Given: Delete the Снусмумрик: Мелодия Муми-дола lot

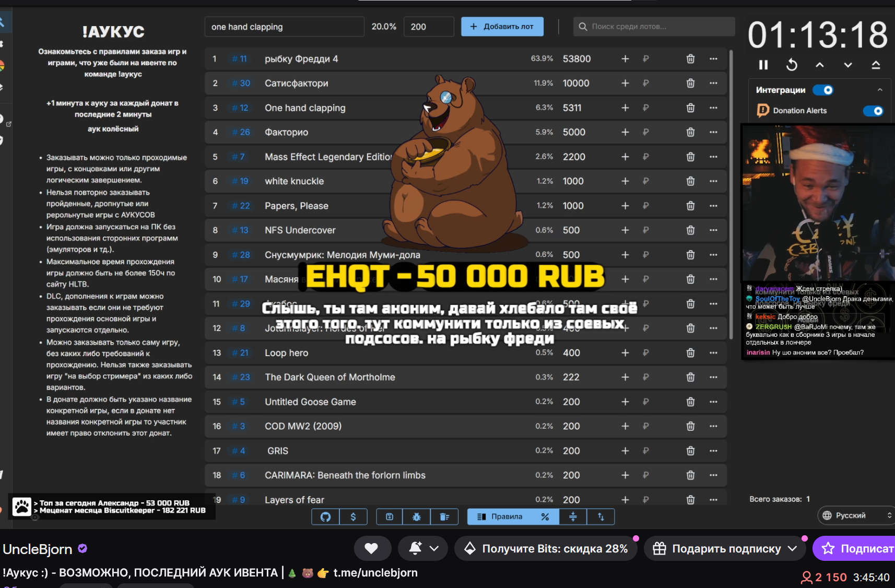Looking at the screenshot, I should click(690, 255).
